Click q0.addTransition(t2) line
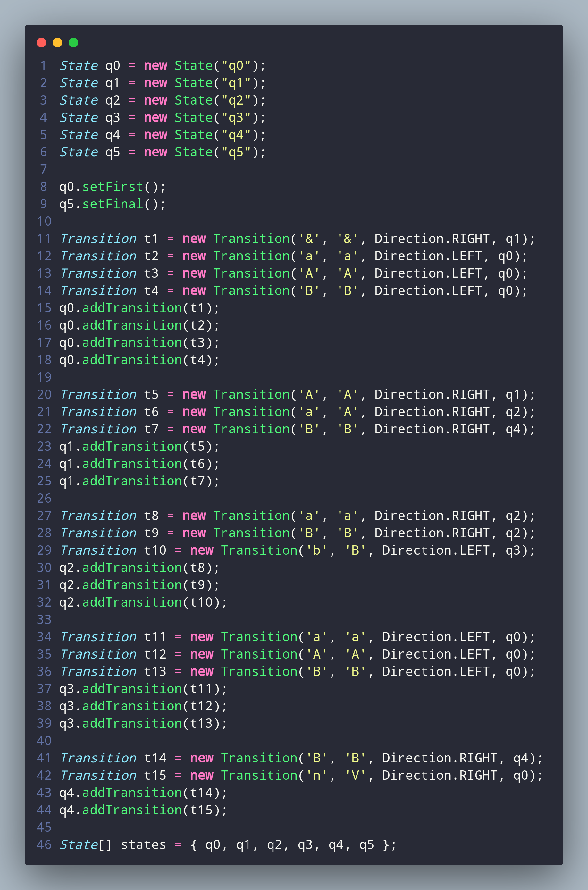Viewport: 588px width, 890px height. tap(139, 325)
